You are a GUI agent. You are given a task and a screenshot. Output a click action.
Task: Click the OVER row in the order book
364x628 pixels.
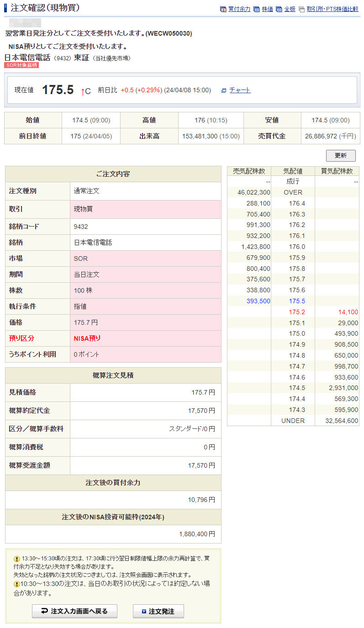(x=293, y=192)
